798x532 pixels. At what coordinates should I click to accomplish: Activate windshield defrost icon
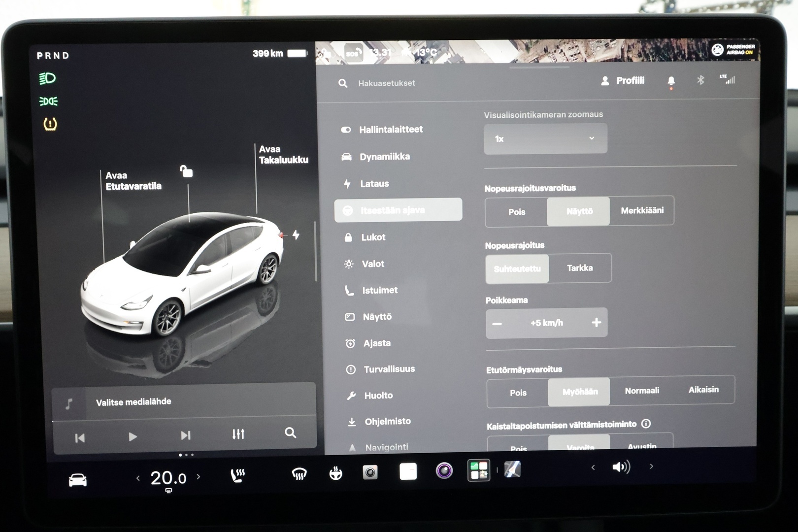coord(299,474)
